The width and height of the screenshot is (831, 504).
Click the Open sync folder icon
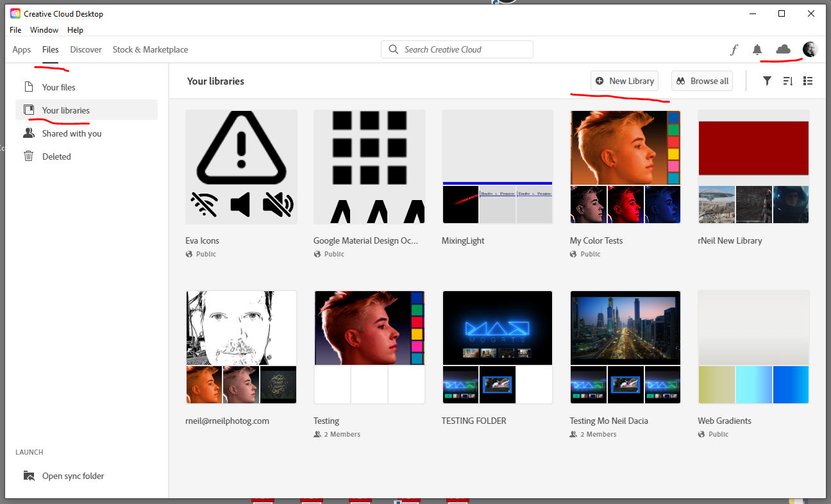29,475
